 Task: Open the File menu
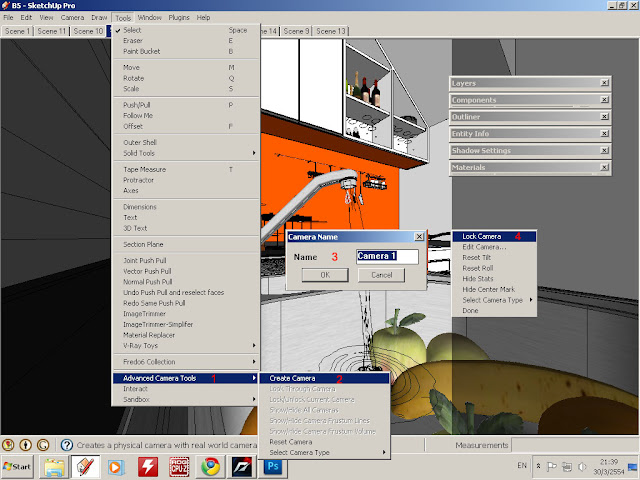click(x=9, y=18)
